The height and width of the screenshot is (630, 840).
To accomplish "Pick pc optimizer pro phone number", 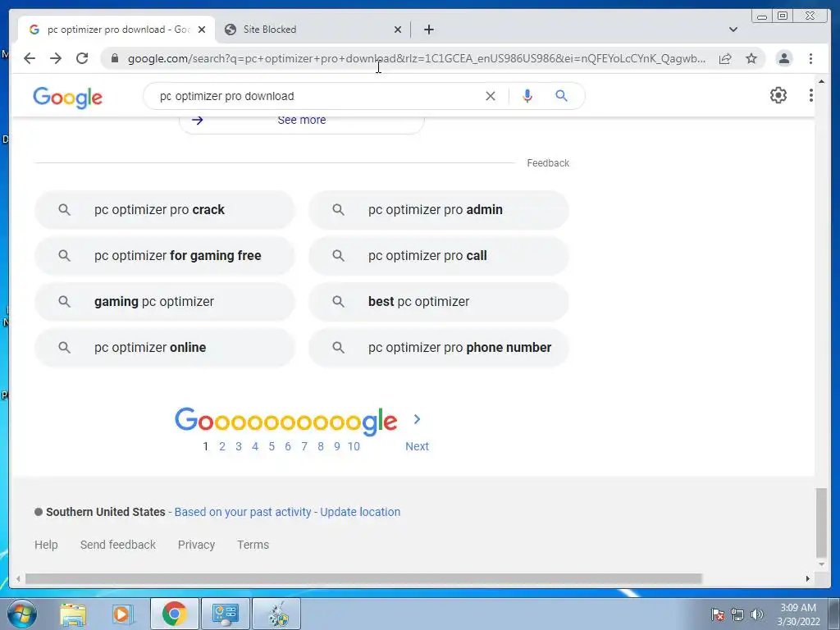I will [x=439, y=348].
